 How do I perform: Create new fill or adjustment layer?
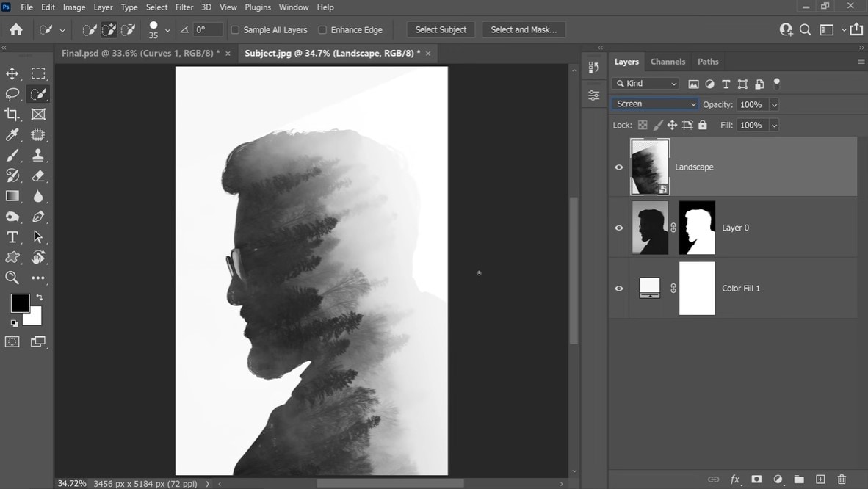pyautogui.click(x=778, y=479)
